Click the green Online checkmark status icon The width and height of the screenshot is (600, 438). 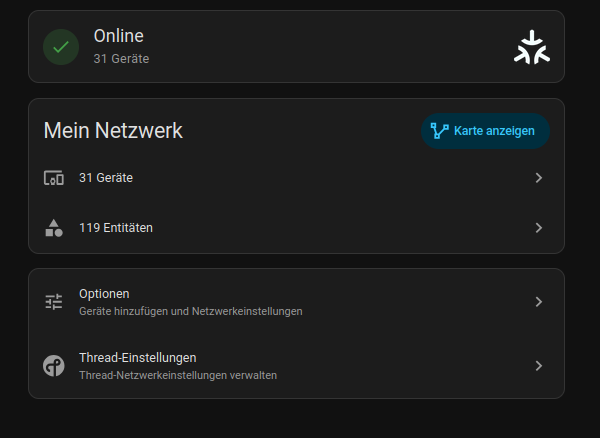(61, 47)
